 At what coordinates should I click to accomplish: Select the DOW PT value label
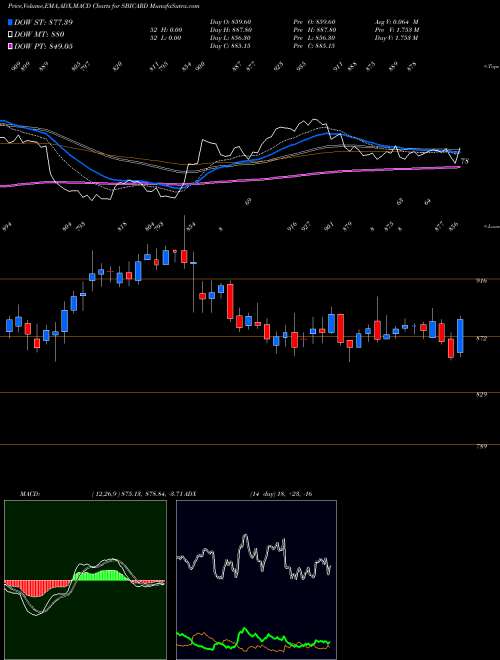43,46
